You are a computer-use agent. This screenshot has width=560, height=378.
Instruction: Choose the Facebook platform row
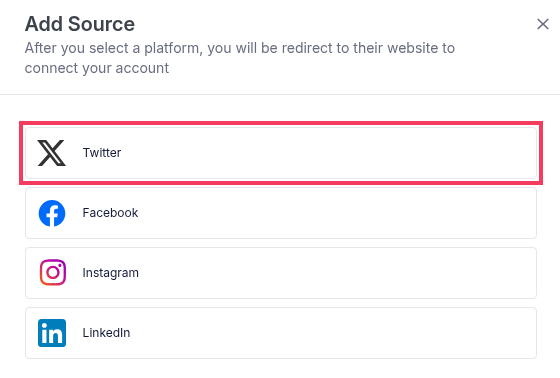[x=281, y=213]
